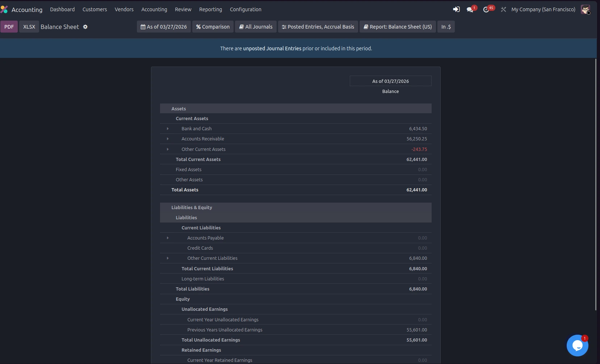Open the As of 03/27/2026 date filter
Viewport: 600px width, 364px height.
[x=164, y=27]
